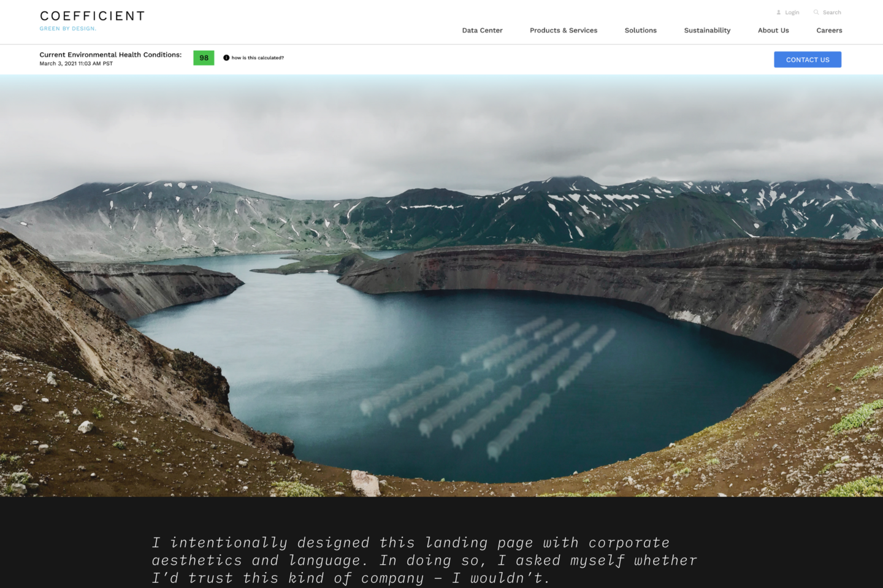This screenshot has width=883, height=588.
Task: Click the green 98 score badge
Action: tap(204, 58)
